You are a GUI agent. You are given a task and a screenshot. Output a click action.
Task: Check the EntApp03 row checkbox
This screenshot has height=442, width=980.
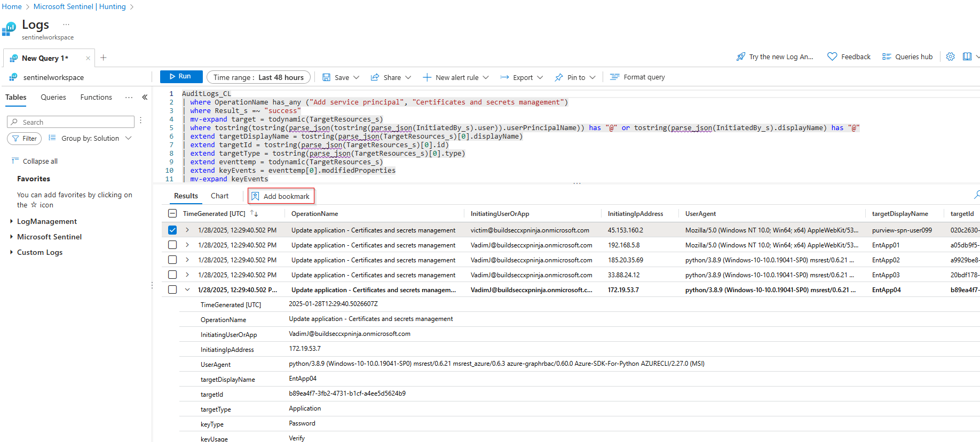click(x=172, y=275)
